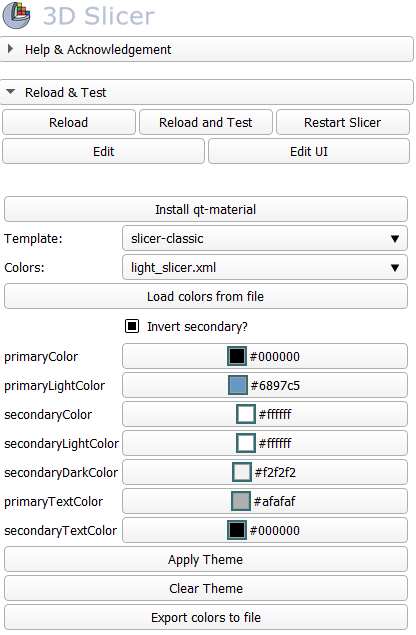Click Restart Slicer button
The width and height of the screenshot is (416, 635).
(343, 122)
